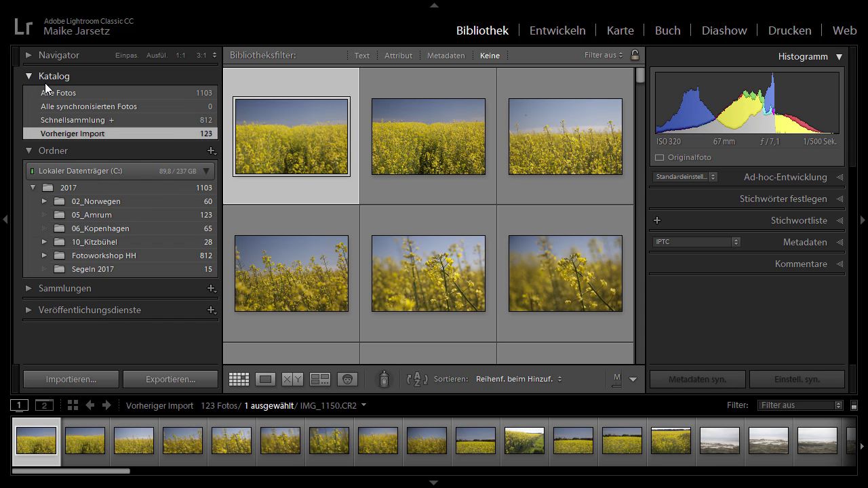
Task: Expand the Sammlungen panel
Action: pyautogui.click(x=28, y=288)
